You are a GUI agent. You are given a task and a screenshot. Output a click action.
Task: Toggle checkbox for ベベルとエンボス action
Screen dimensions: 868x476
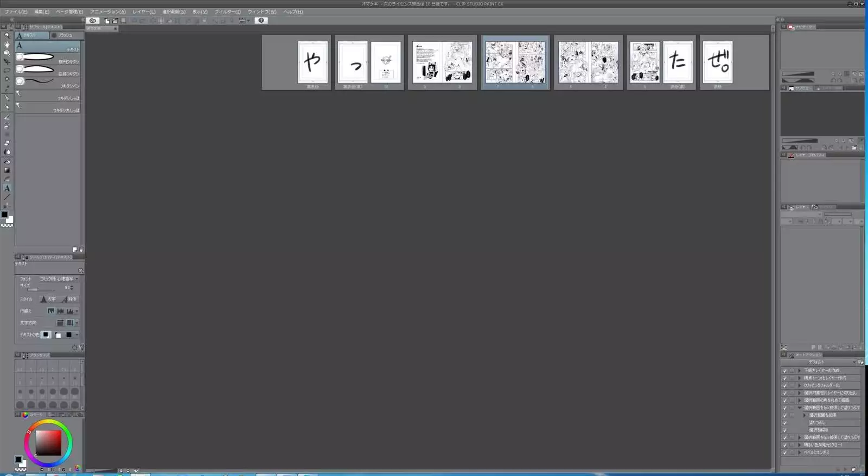(784, 452)
